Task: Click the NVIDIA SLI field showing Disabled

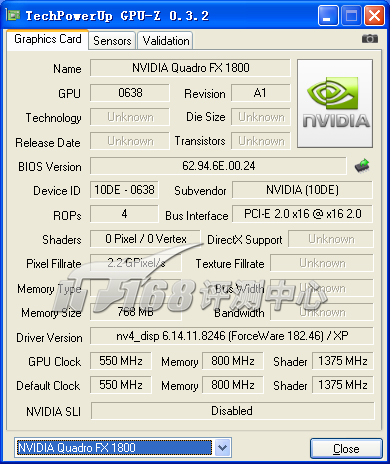Action: pos(232,411)
